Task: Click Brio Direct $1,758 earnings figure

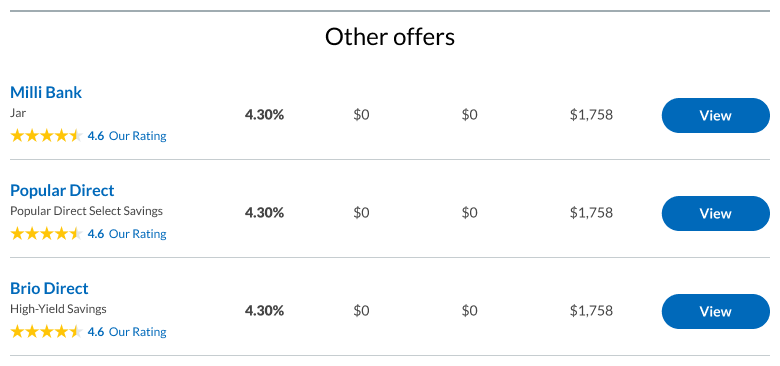Action: [x=591, y=311]
